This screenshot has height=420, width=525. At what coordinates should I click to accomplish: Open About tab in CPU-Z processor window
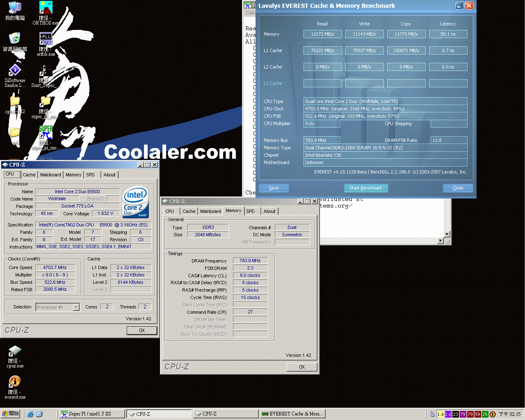110,175
